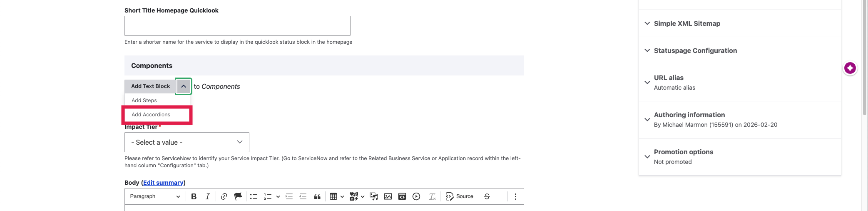
Task: Choose Add Accordions from the dropdown
Action: tap(151, 115)
